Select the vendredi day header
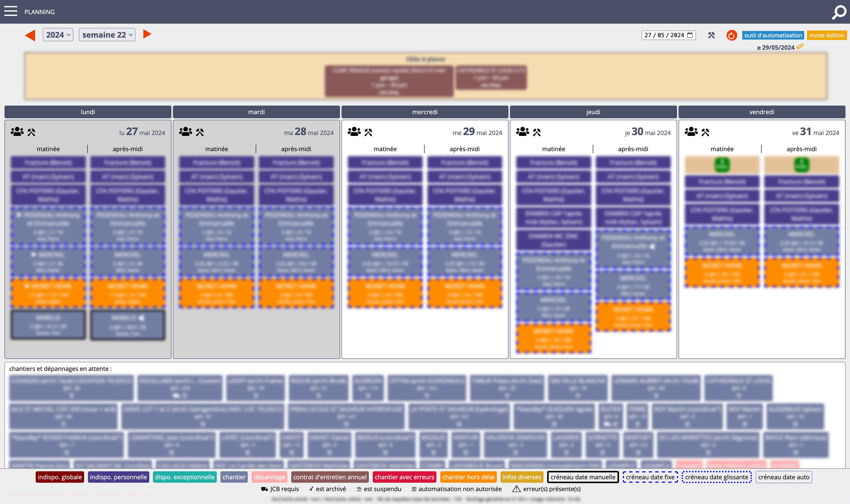Viewport: 850px width, 504px height. click(762, 112)
